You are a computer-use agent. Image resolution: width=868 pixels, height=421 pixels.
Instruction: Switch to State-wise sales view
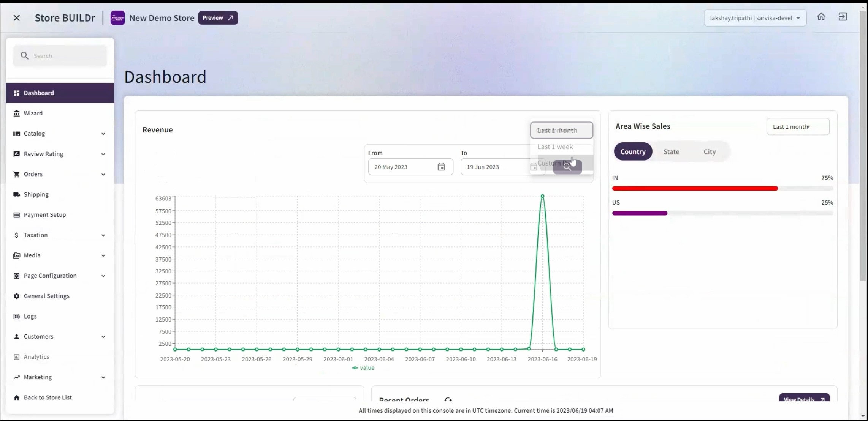point(671,151)
